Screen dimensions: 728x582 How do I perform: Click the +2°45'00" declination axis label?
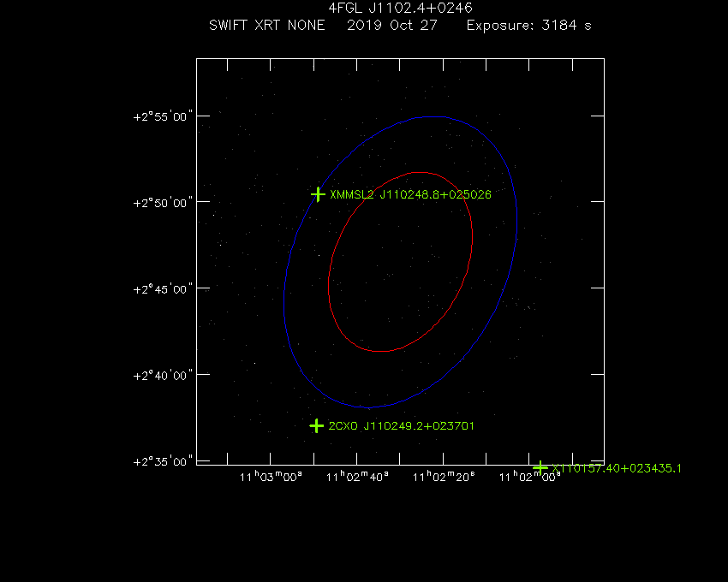click(163, 289)
